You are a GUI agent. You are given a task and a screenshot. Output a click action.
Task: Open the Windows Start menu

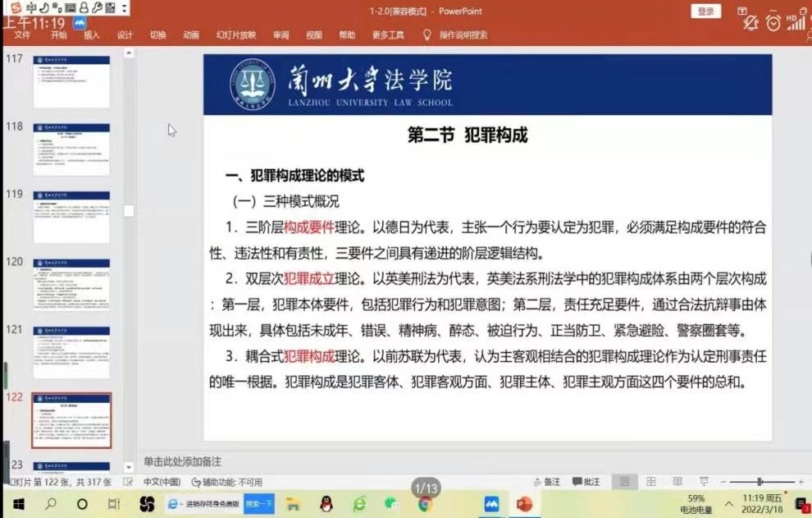coord(19,503)
